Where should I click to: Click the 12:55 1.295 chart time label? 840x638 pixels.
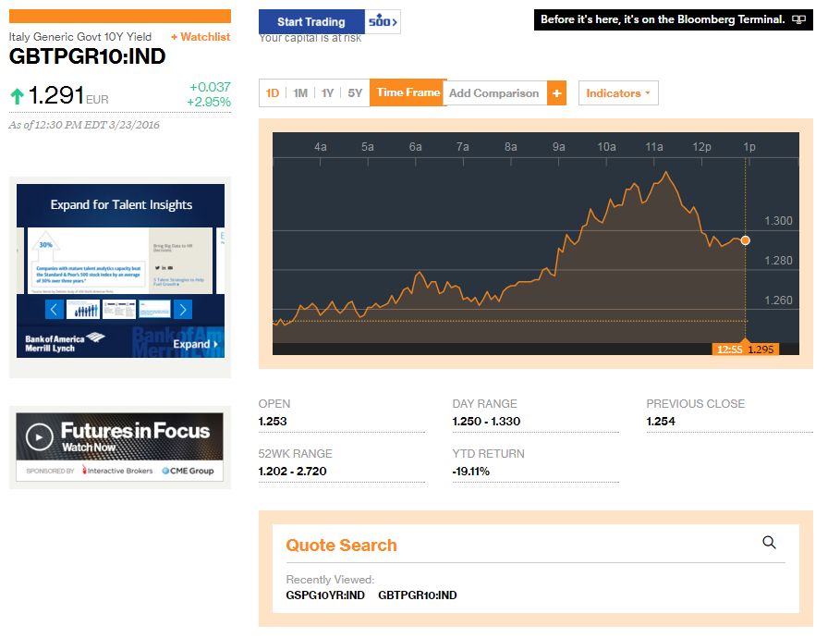745,350
